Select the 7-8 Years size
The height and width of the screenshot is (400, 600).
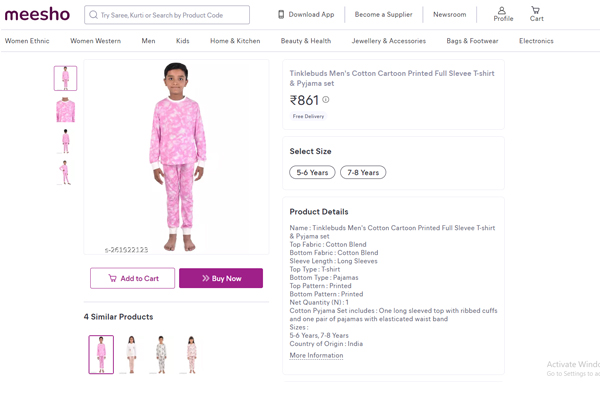point(363,172)
